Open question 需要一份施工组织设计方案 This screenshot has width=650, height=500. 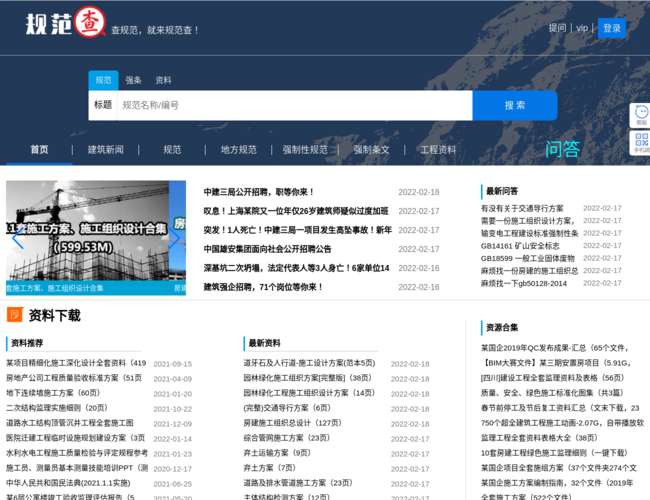(528, 221)
